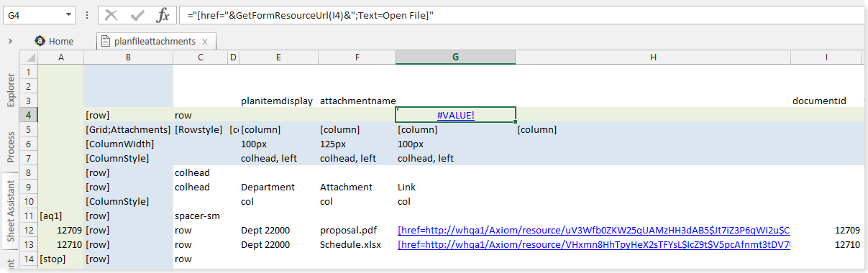Expand the side panel chevron
868x273 pixels.
click(x=11, y=41)
